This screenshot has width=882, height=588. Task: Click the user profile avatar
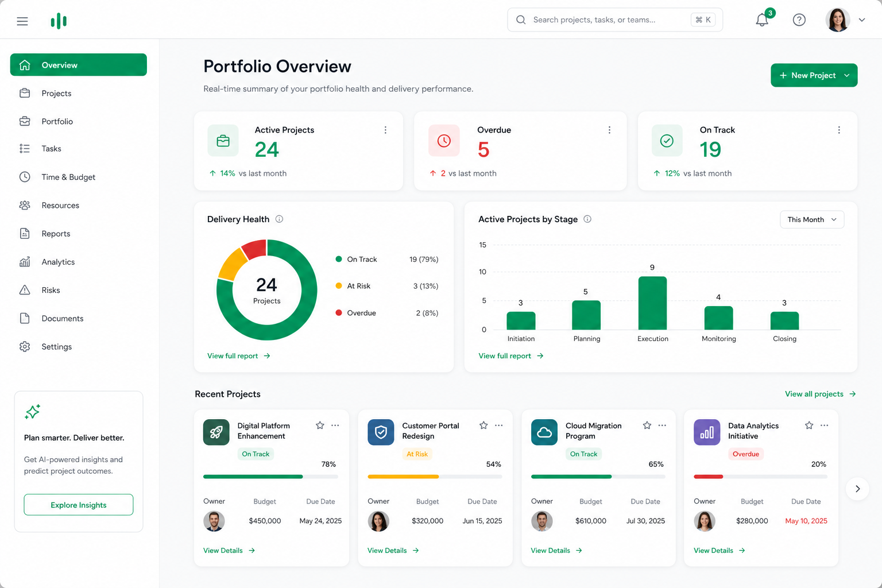[837, 20]
